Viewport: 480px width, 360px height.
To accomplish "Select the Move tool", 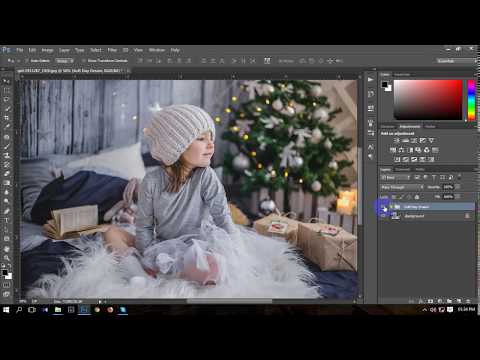I will [6, 81].
